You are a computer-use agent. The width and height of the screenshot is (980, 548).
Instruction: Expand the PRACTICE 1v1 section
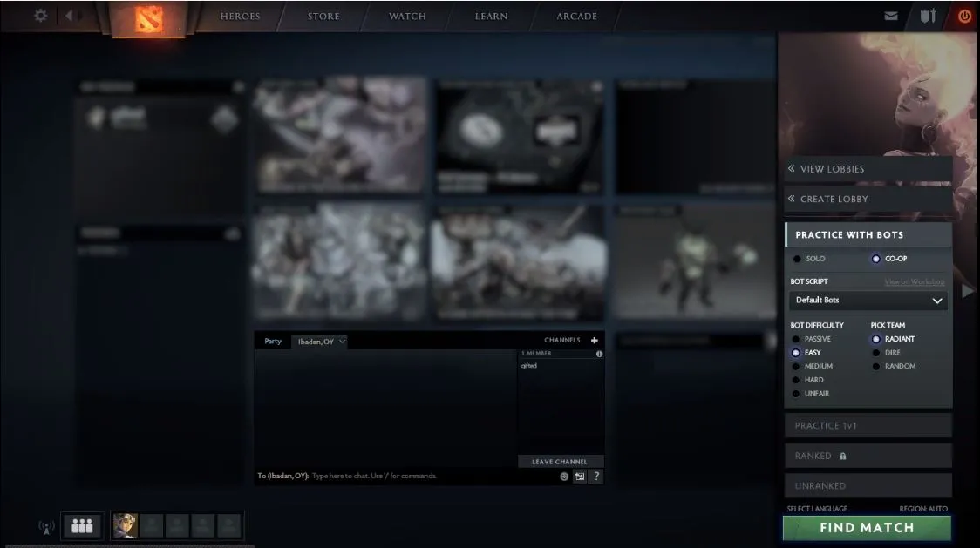click(868, 425)
